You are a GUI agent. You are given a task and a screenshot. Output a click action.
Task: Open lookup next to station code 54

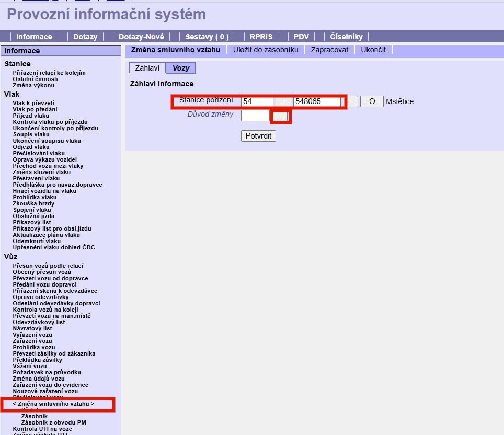point(282,102)
